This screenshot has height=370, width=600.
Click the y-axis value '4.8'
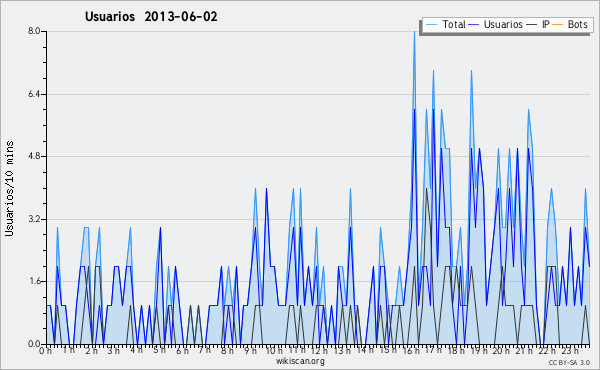coord(34,156)
